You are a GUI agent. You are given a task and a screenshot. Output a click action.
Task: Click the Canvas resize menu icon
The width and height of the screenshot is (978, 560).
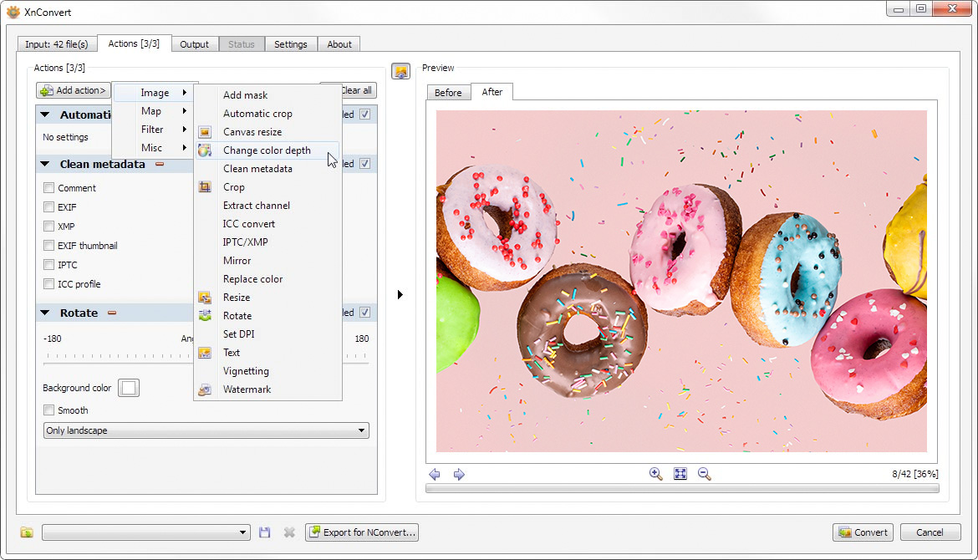point(205,131)
